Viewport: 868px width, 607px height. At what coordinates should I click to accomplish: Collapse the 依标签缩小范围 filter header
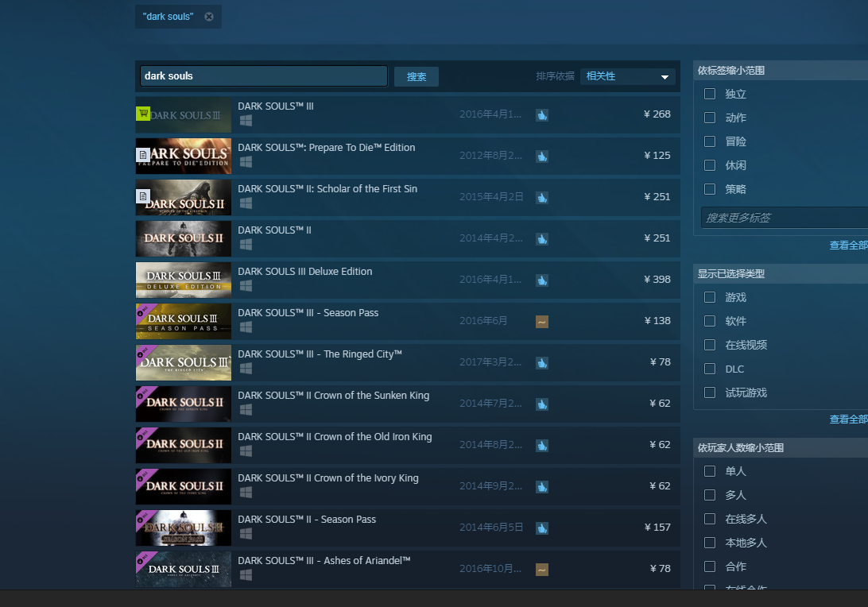(781, 70)
